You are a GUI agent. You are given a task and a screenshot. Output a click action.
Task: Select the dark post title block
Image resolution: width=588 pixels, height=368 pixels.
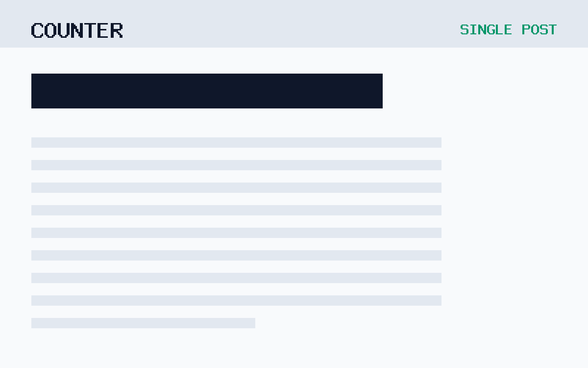[207, 91]
